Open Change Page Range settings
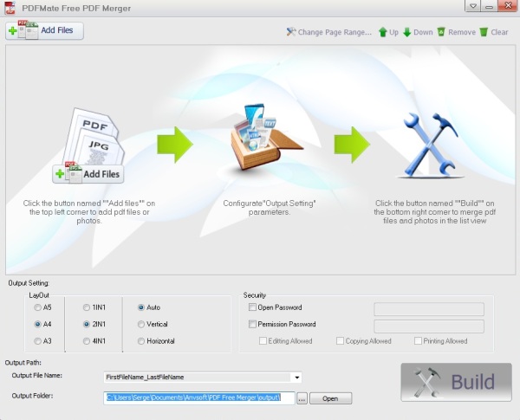520x420 pixels. pos(329,32)
